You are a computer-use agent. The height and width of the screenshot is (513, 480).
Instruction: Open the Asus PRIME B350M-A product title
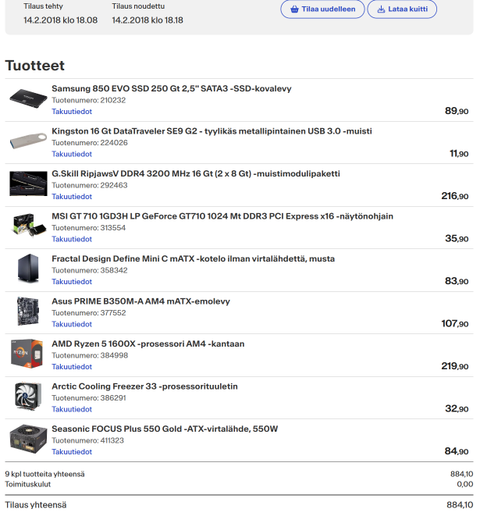click(x=141, y=301)
